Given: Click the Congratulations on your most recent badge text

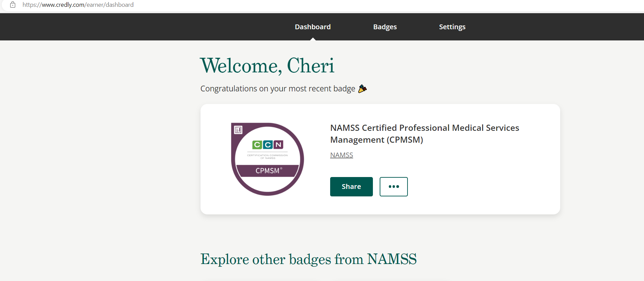Looking at the screenshot, I should [x=278, y=89].
